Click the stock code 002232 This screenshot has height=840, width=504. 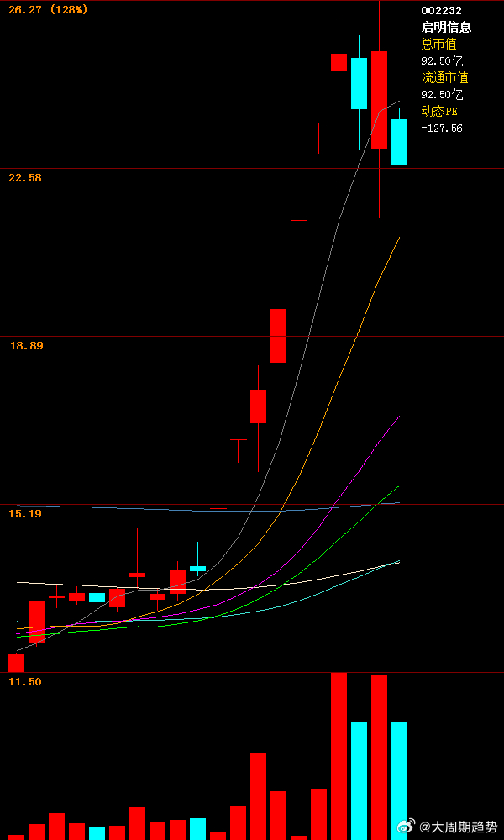(x=441, y=10)
